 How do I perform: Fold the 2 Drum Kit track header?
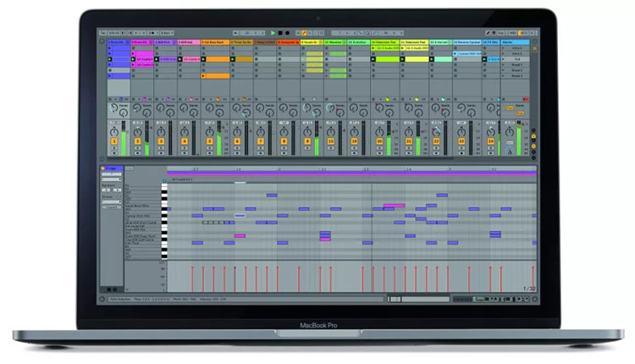(151, 42)
